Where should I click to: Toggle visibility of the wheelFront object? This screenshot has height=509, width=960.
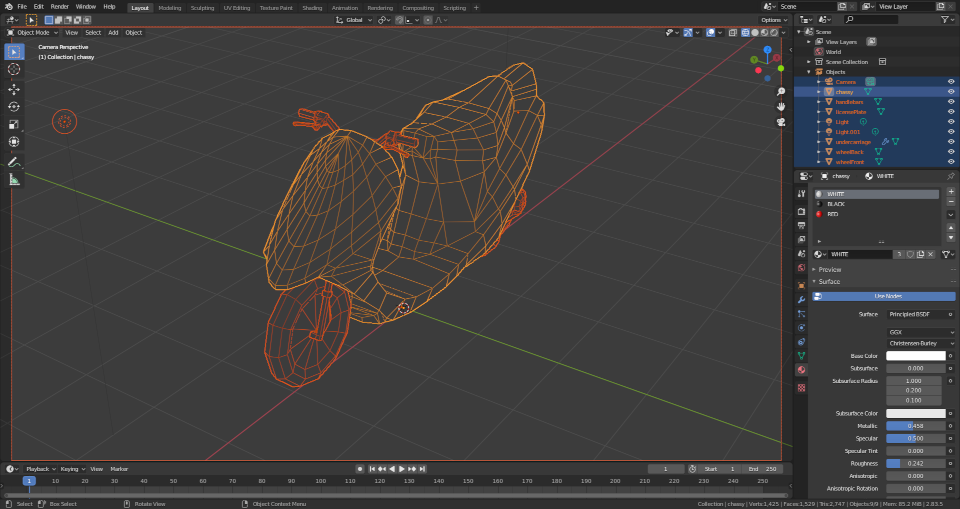[950, 161]
